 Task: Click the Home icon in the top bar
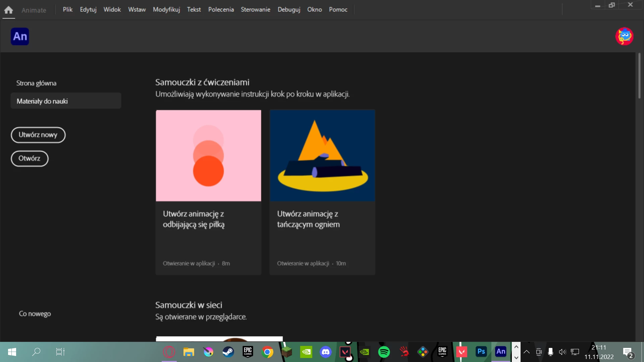[x=9, y=10]
